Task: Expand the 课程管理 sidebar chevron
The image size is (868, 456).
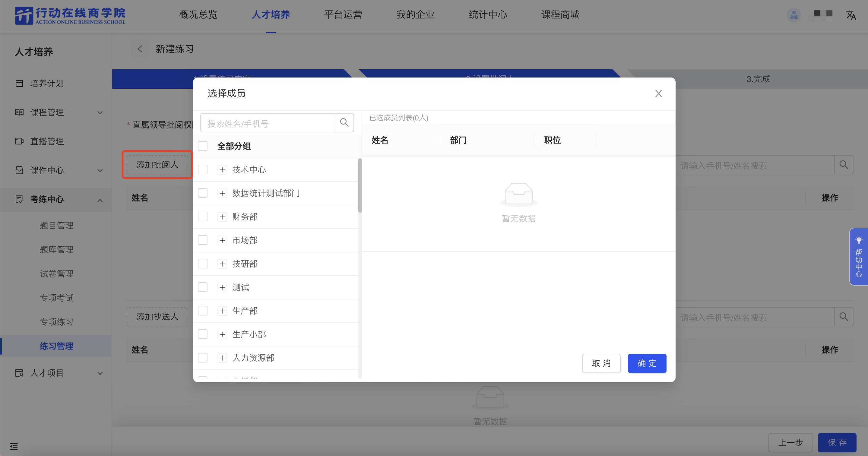Action: click(100, 112)
